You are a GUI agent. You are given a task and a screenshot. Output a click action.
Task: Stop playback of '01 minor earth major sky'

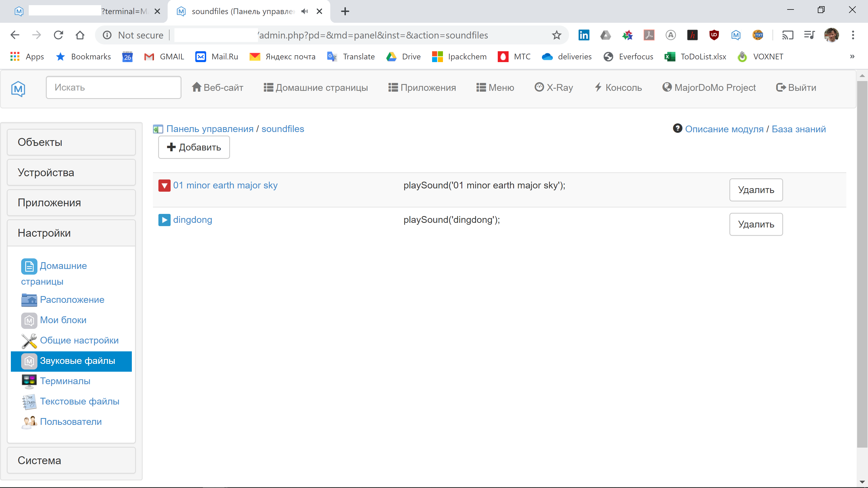(x=164, y=185)
